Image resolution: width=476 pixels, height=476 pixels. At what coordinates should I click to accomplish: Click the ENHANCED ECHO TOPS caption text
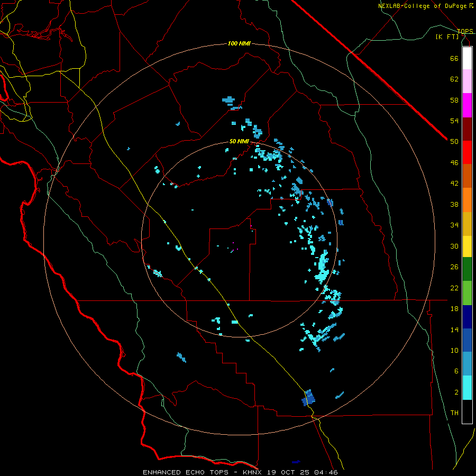click(x=186, y=472)
